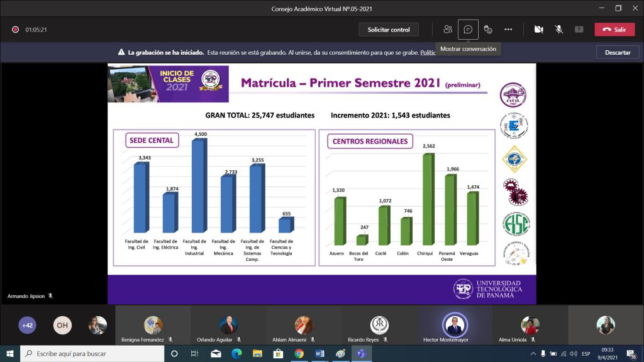
Task: Click the slide title Matrícula – Primer Semestre 2021
Action: coord(340,83)
